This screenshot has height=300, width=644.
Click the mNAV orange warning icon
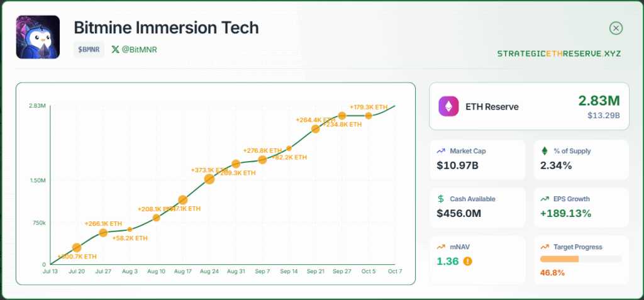[x=467, y=261]
